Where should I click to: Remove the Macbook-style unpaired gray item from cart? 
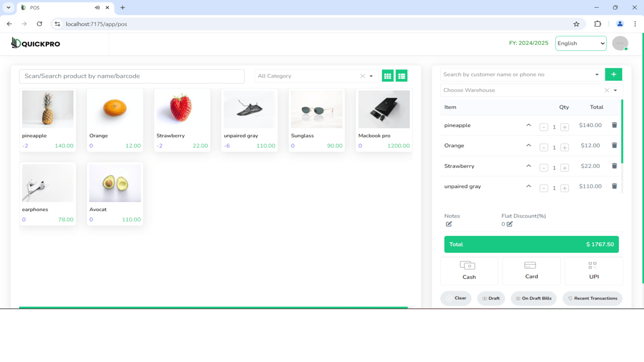point(614,186)
